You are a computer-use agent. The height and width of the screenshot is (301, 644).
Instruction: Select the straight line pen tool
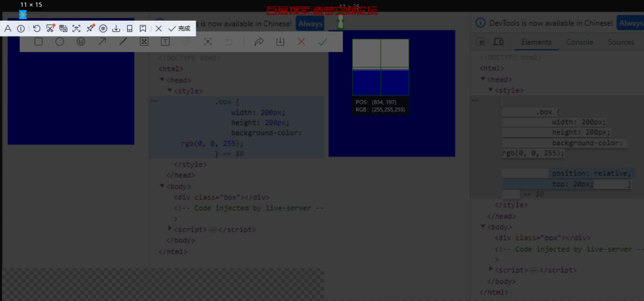(123, 41)
